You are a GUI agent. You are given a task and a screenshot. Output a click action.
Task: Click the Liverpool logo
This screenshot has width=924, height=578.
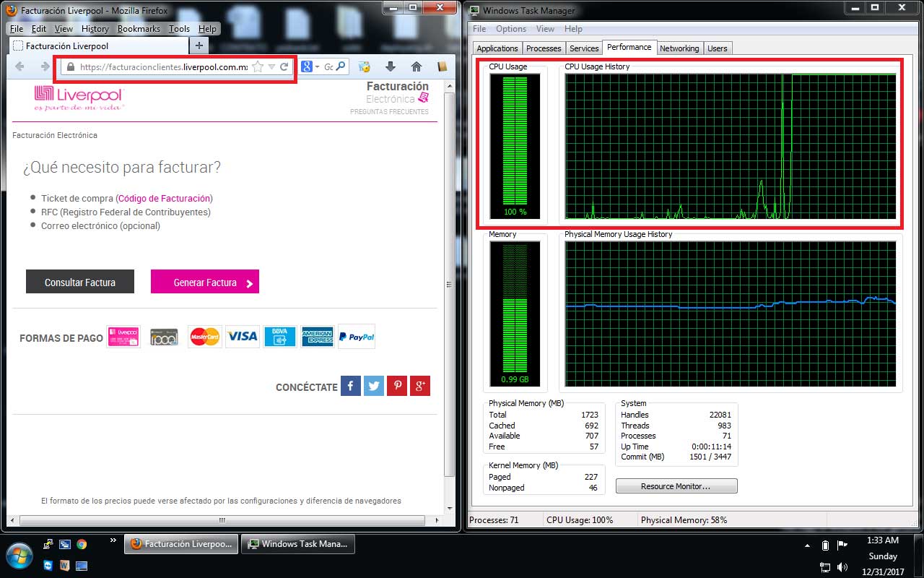[79, 98]
